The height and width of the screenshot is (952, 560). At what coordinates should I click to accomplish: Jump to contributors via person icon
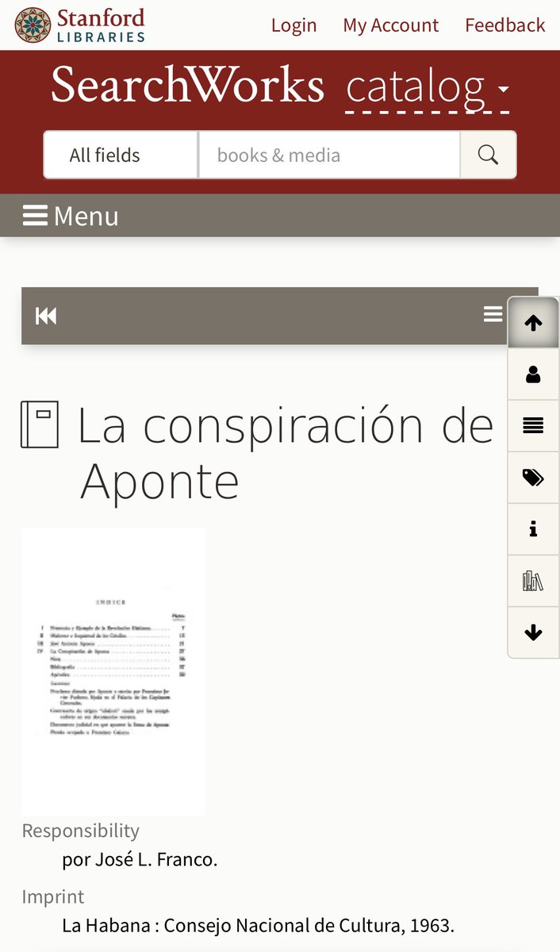pyautogui.click(x=533, y=374)
